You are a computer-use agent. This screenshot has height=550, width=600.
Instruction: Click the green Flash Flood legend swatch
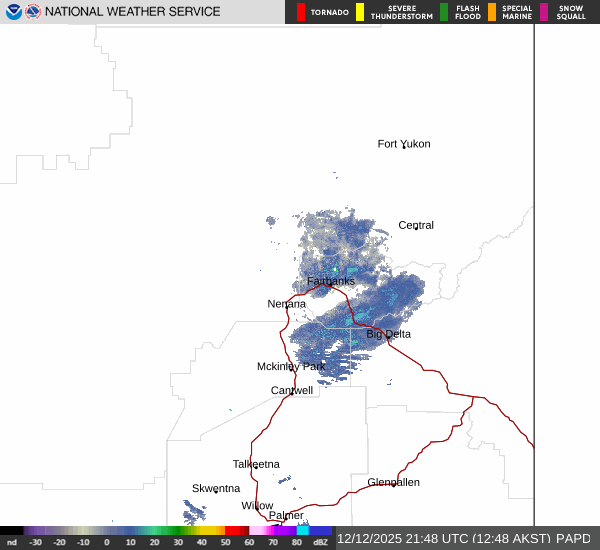(x=444, y=12)
